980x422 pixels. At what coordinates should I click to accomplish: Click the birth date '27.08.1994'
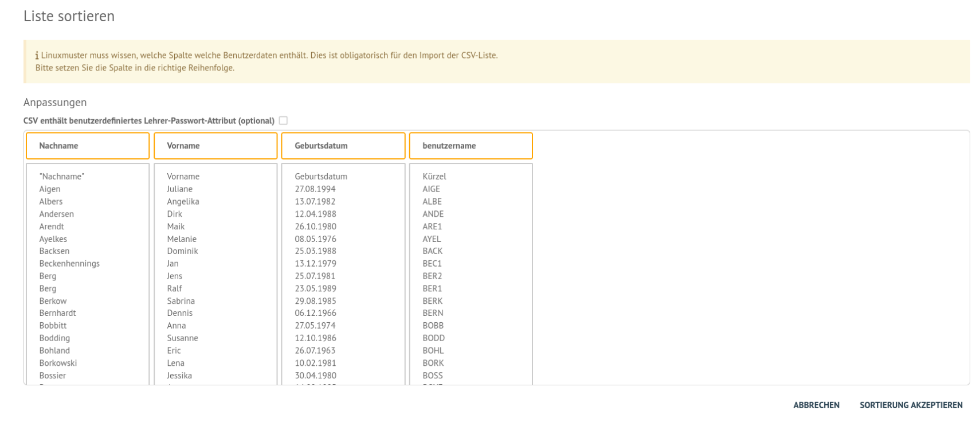coord(315,189)
